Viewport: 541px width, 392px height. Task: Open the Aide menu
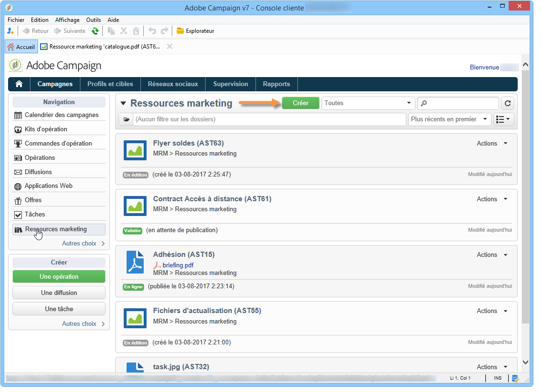113,20
